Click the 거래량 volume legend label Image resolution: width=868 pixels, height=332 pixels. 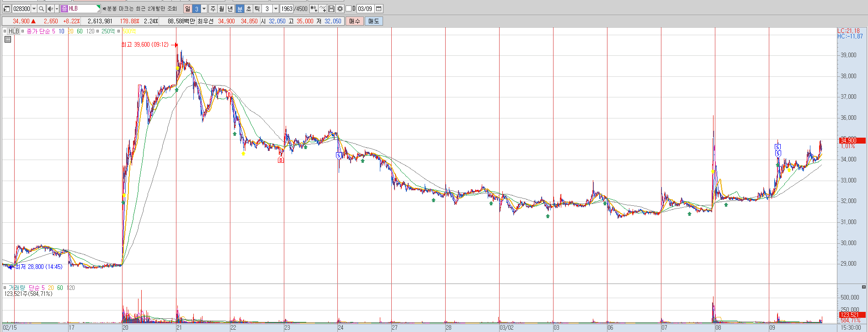tap(17, 288)
